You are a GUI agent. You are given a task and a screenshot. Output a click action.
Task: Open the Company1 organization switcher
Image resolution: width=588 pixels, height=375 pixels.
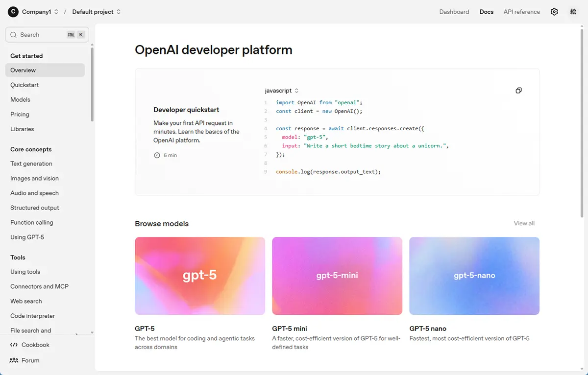[40, 12]
